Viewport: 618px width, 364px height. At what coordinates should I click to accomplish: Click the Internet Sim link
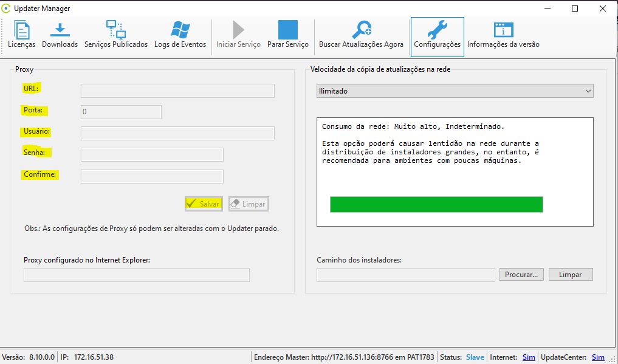(x=529, y=357)
